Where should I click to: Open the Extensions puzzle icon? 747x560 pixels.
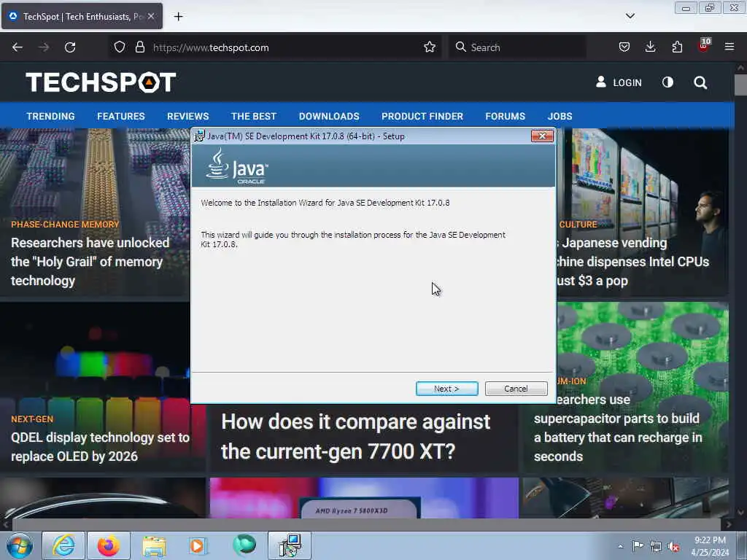[x=677, y=47]
